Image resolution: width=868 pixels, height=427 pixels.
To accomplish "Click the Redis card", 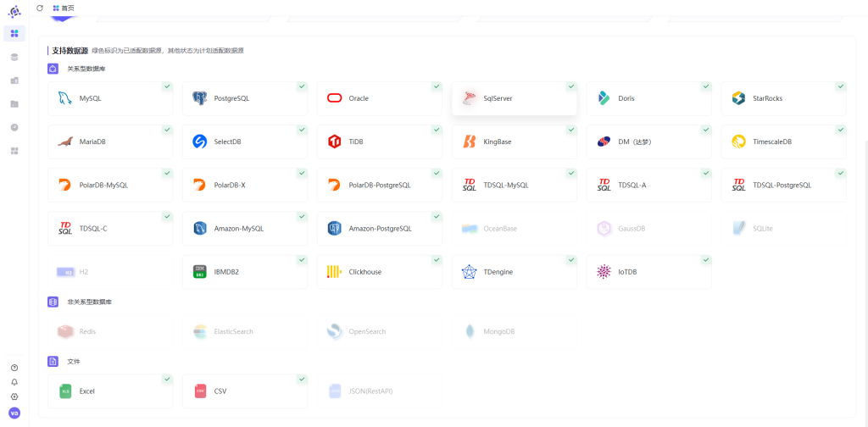I will [110, 332].
